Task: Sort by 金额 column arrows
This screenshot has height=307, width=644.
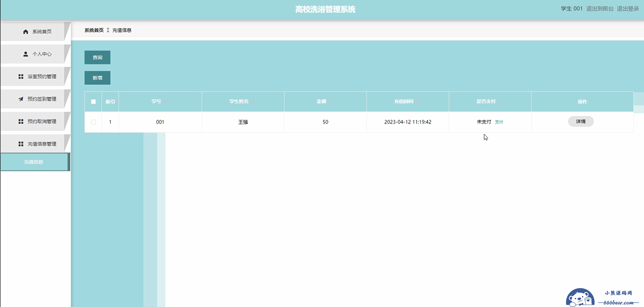Action: (x=330, y=101)
